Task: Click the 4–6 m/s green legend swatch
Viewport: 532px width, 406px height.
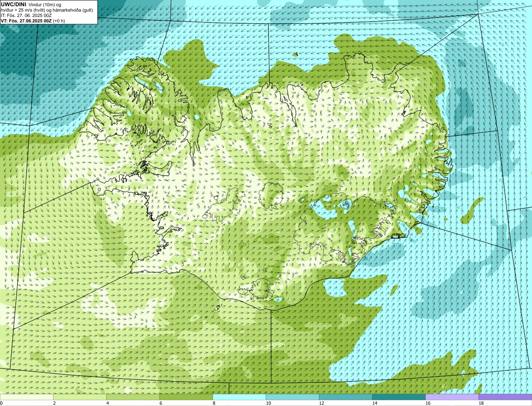Action: click(133, 397)
